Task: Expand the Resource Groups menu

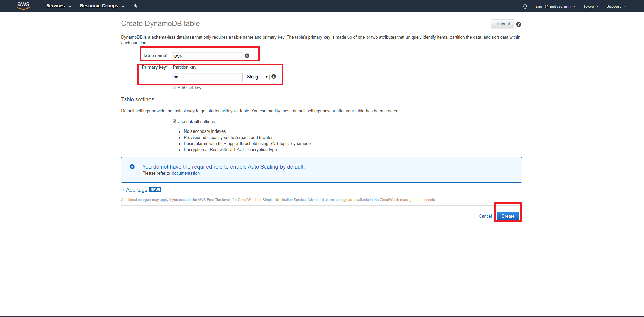Action: tap(102, 6)
